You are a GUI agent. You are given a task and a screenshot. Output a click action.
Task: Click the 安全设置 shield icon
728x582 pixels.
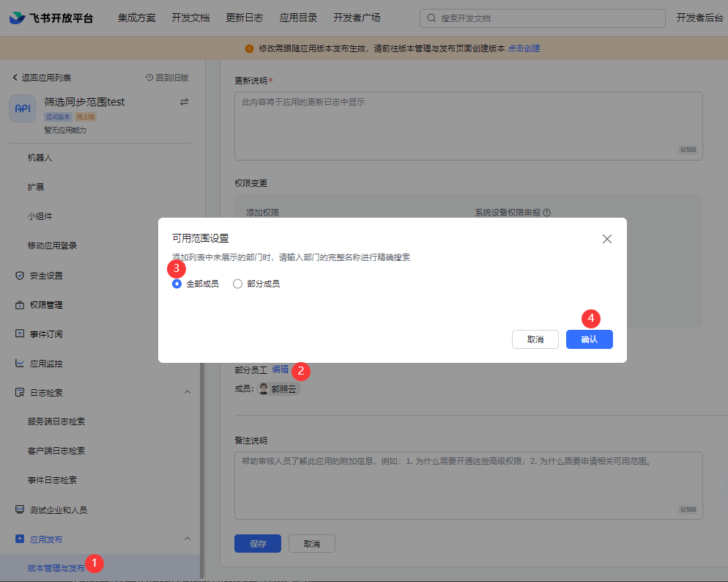20,276
